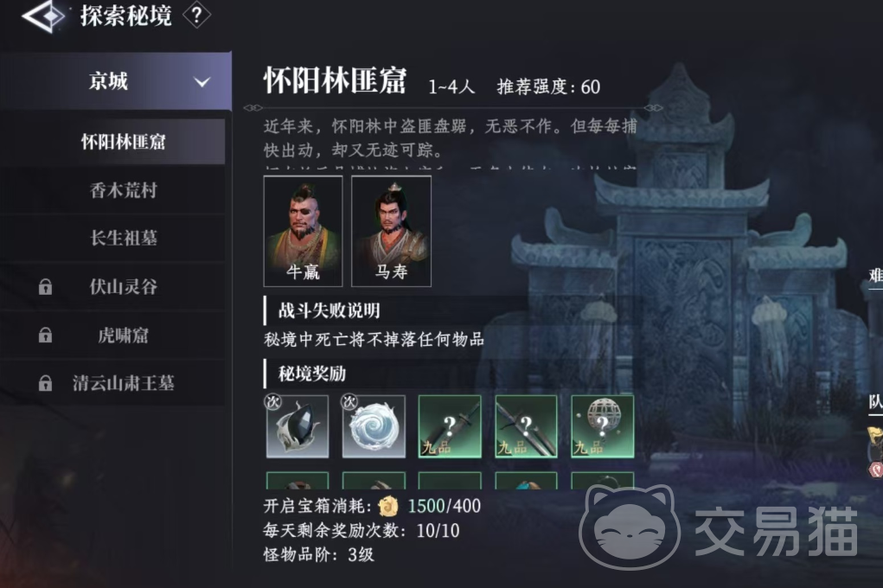Expand the 京城 region dropdown
The width and height of the screenshot is (883, 588).
(x=115, y=81)
